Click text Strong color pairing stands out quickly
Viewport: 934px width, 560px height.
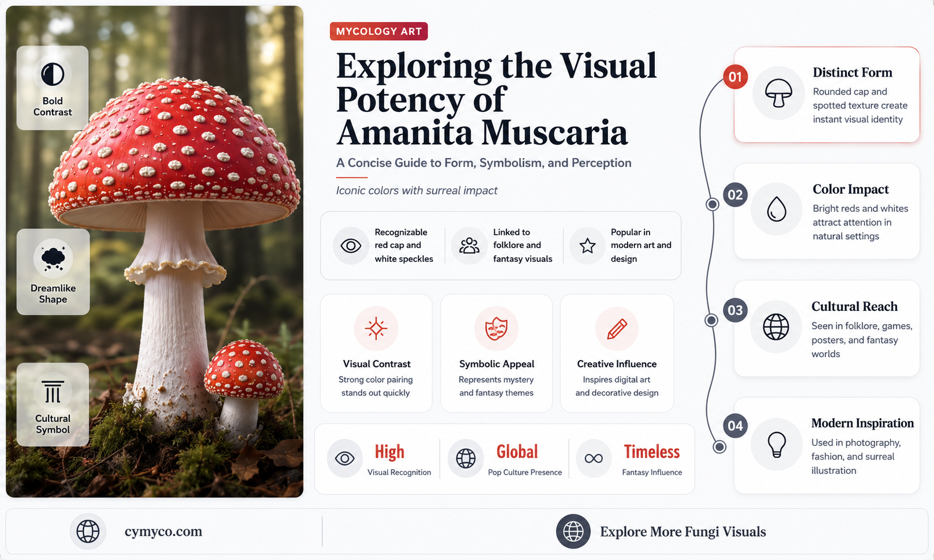[x=376, y=386]
